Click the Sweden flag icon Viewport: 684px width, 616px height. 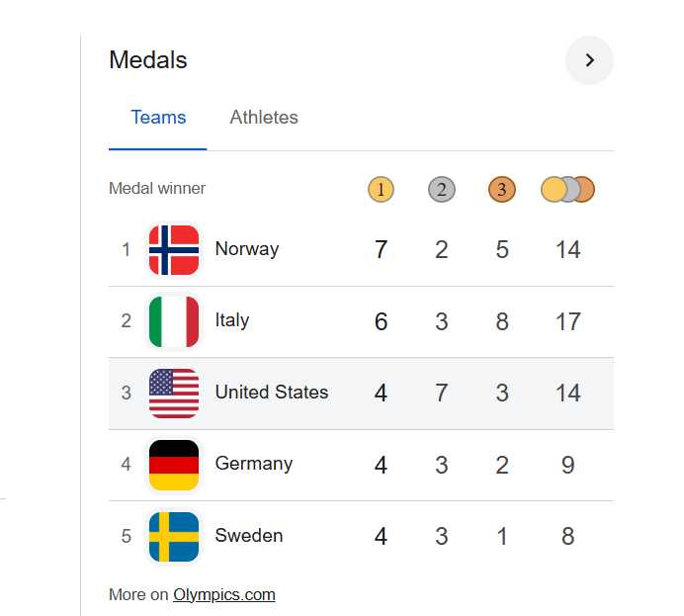pos(174,536)
